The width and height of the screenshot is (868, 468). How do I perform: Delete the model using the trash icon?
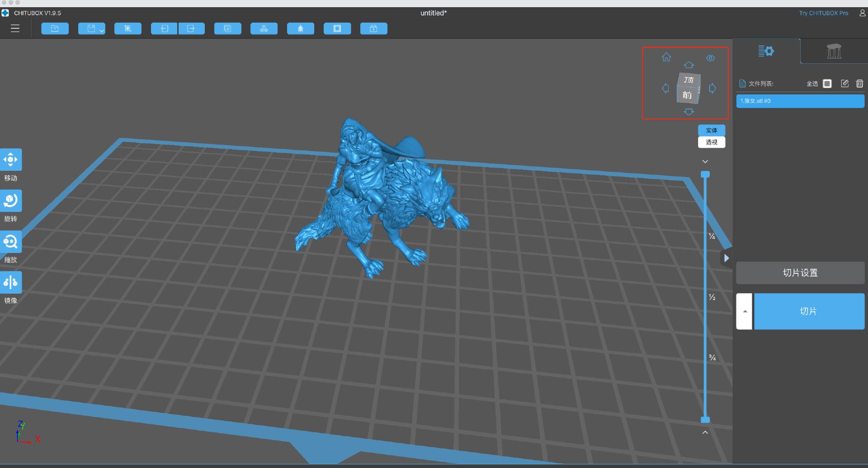click(859, 83)
